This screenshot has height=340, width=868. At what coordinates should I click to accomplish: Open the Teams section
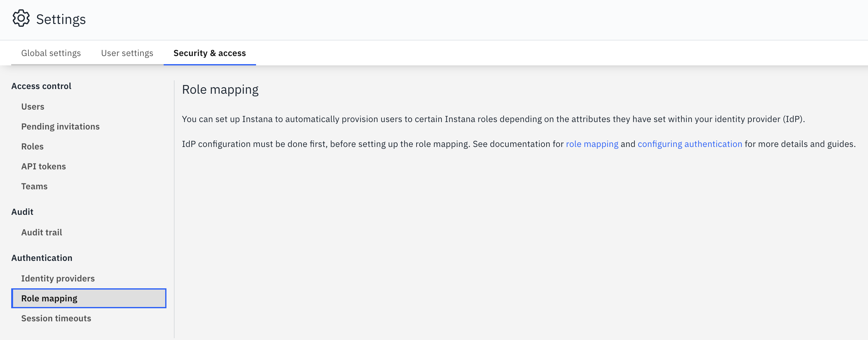click(34, 186)
